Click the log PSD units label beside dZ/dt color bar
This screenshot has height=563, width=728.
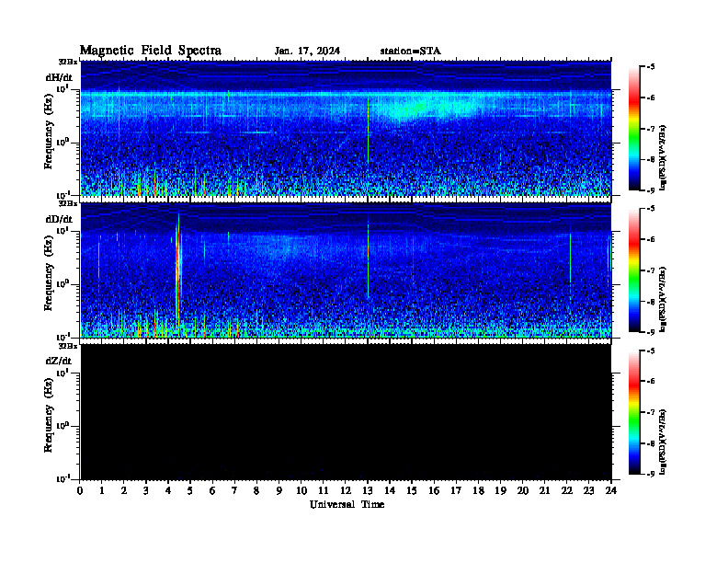[x=663, y=442]
